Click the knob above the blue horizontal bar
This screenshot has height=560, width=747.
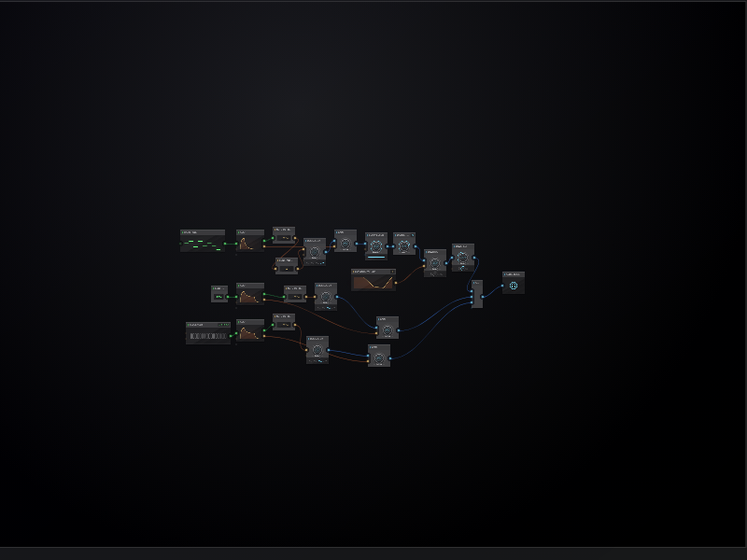(x=376, y=246)
